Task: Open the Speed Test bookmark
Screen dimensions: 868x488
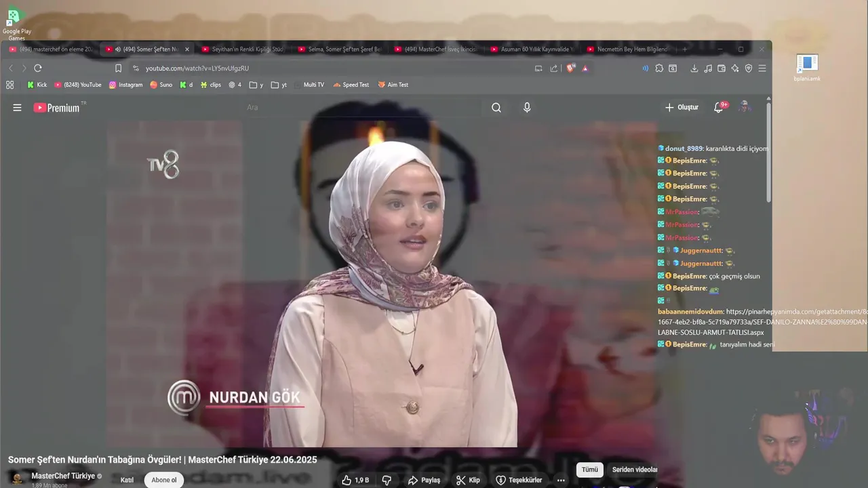Action: click(x=351, y=85)
